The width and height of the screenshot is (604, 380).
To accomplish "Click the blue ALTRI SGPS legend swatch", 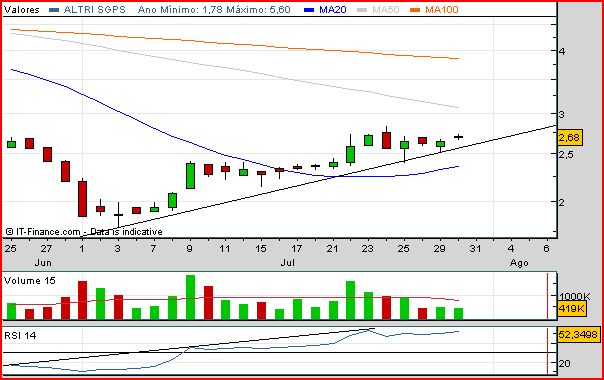I will pos(54,10).
